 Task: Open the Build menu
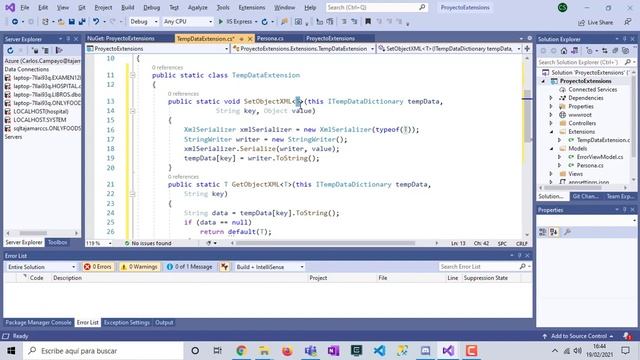tap(128, 7)
